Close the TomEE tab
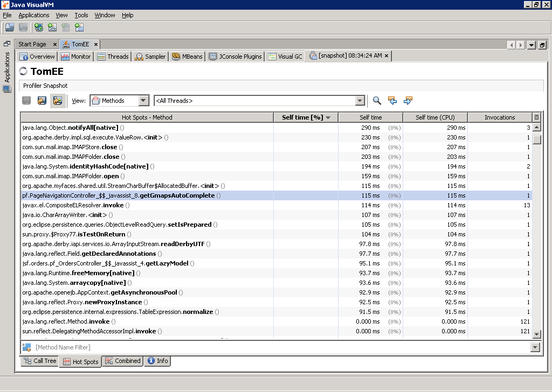Screen dimensions: 552x392 (x=96, y=44)
